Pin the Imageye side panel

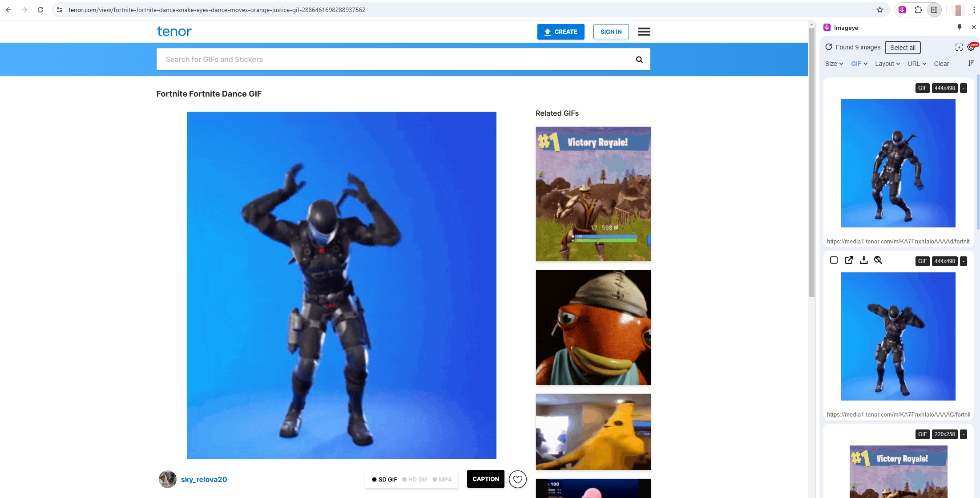(x=960, y=27)
